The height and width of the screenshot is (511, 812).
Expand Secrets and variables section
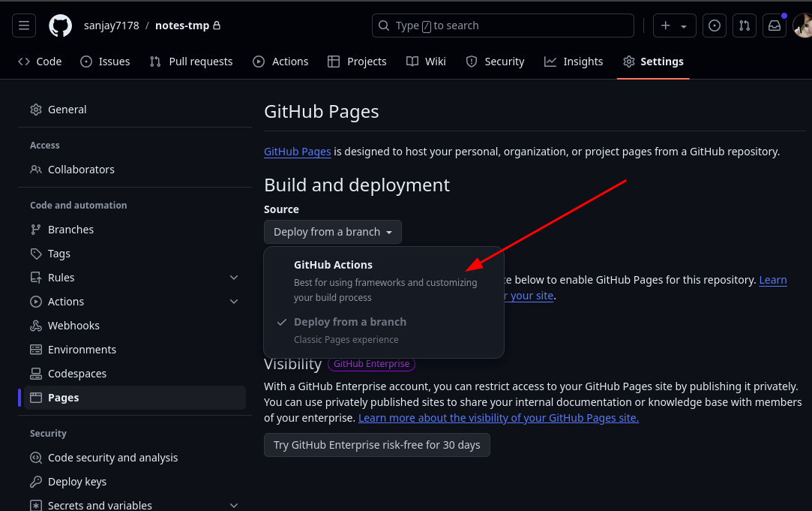tap(233, 506)
